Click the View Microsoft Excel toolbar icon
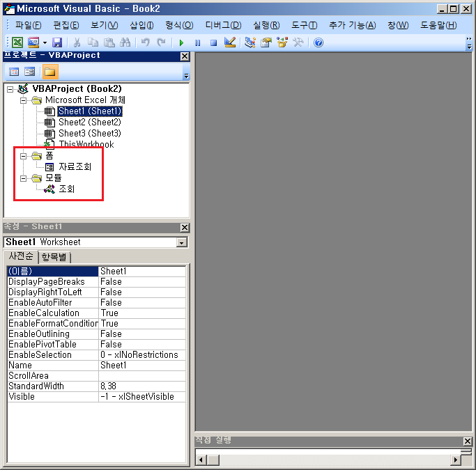Viewport: 476px width, 470px height. click(17, 42)
